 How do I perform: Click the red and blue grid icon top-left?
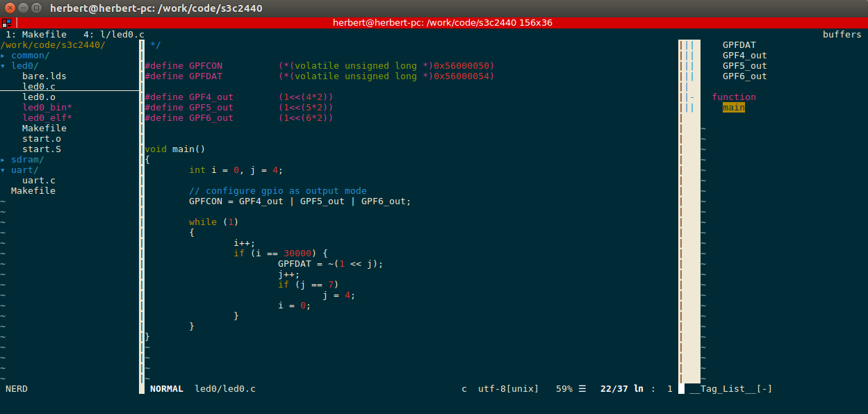(x=8, y=22)
